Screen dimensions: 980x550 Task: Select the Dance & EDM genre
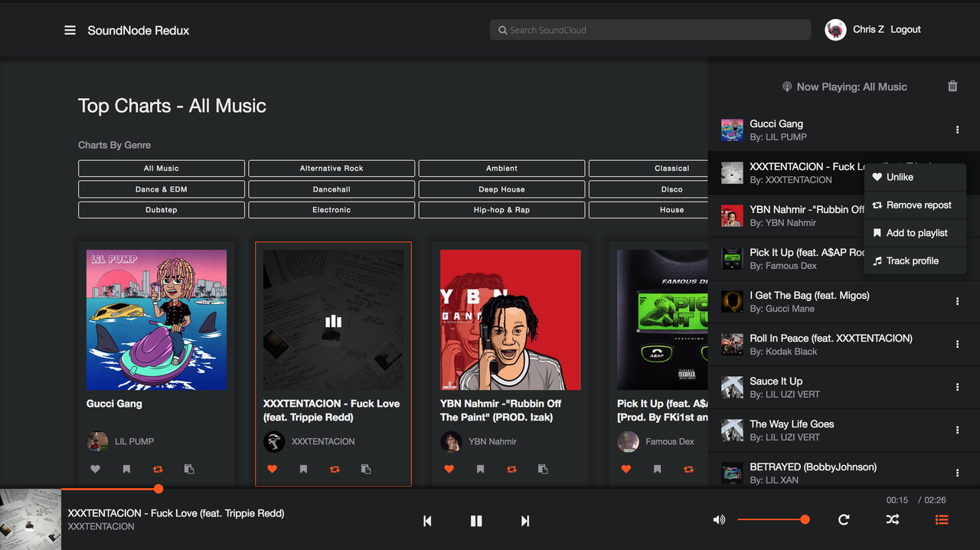pos(162,189)
